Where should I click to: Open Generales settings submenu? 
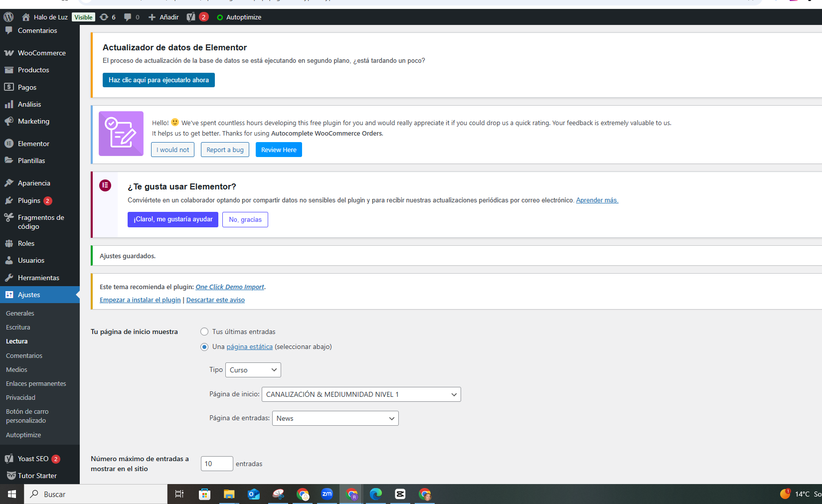coord(20,314)
